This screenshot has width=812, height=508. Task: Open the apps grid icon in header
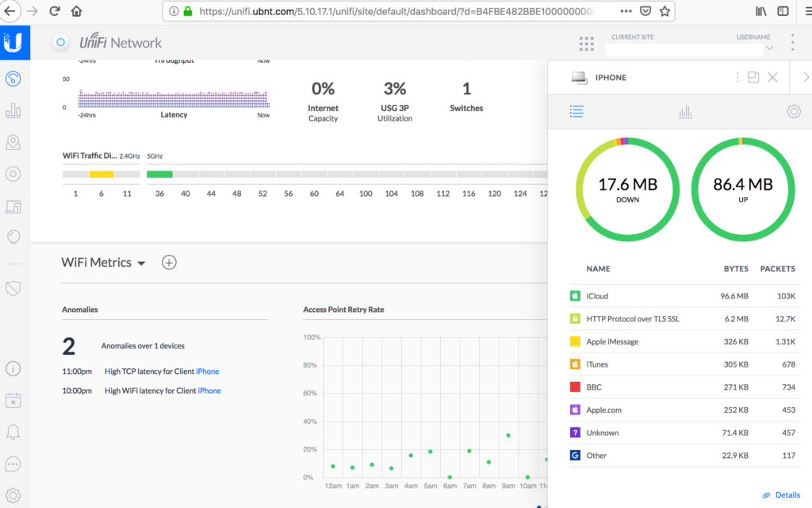(586, 44)
